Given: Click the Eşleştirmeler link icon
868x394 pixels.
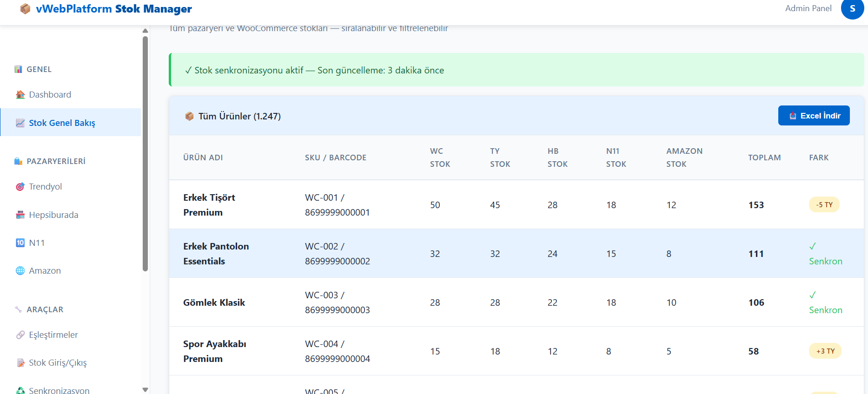Looking at the screenshot, I should pos(20,335).
